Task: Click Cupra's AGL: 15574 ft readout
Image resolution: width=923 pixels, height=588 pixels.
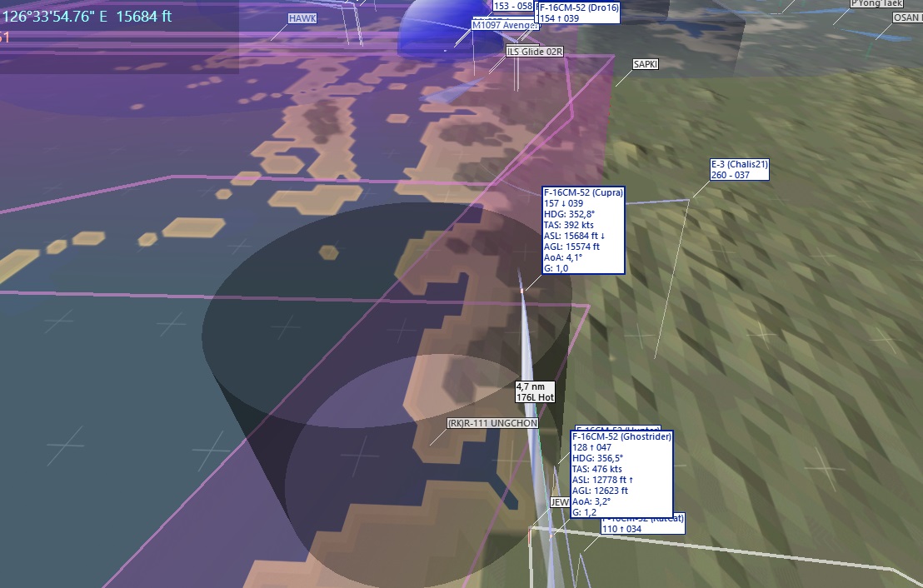Action: coord(571,247)
